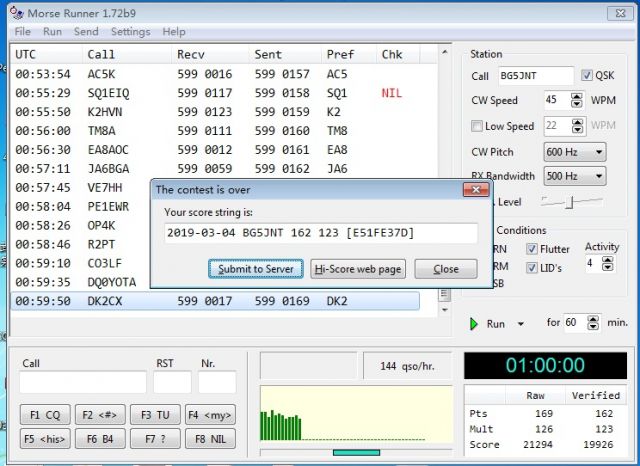Disable the Flutter checkbox
This screenshot has width=640, height=466.
point(531,249)
